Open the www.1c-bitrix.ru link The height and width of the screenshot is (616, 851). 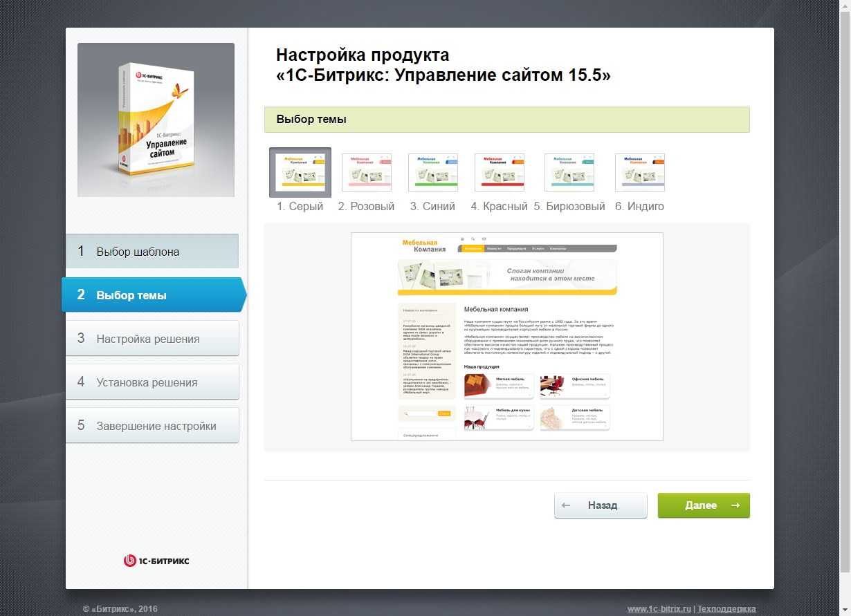(x=659, y=609)
